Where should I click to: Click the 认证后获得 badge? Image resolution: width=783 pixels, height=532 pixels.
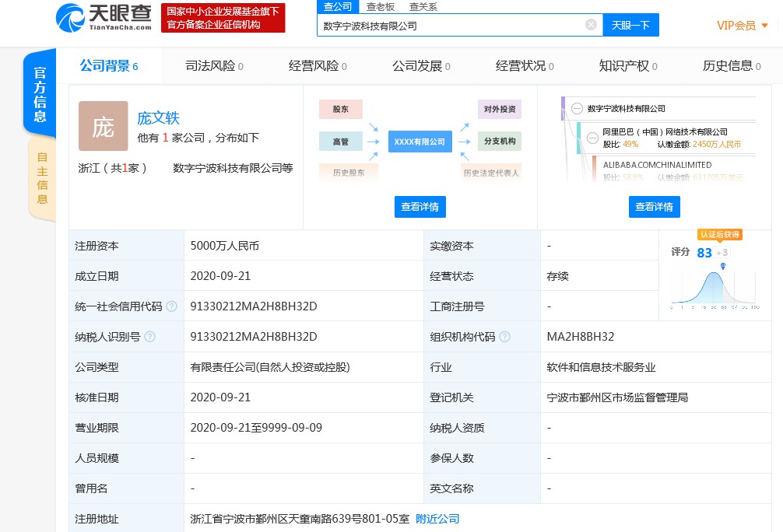(720, 235)
